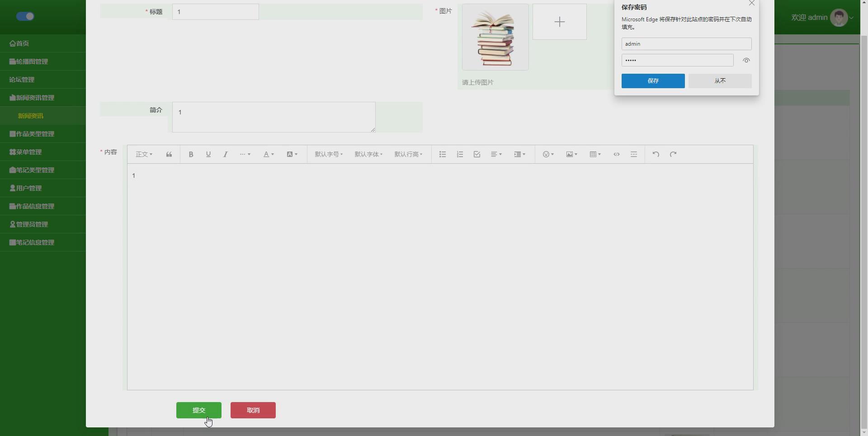Image resolution: width=868 pixels, height=436 pixels.
Task: Open the HTML source code view
Action: [617, 154]
